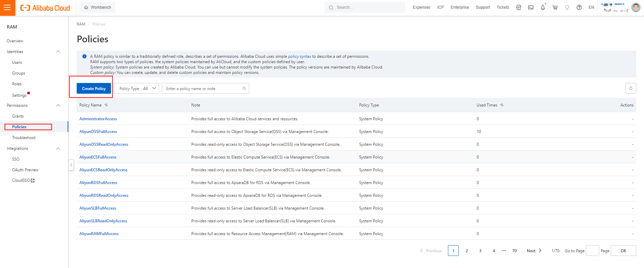Jump to last page 70

515,251
